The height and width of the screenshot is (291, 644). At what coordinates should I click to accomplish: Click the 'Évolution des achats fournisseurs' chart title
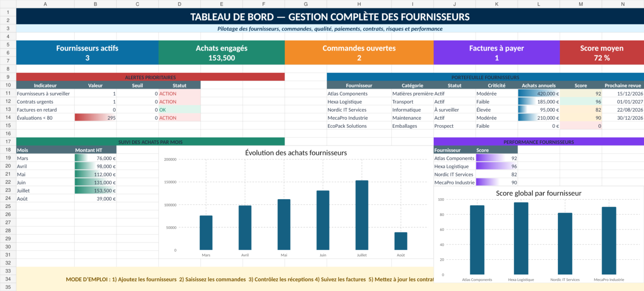tap(296, 153)
